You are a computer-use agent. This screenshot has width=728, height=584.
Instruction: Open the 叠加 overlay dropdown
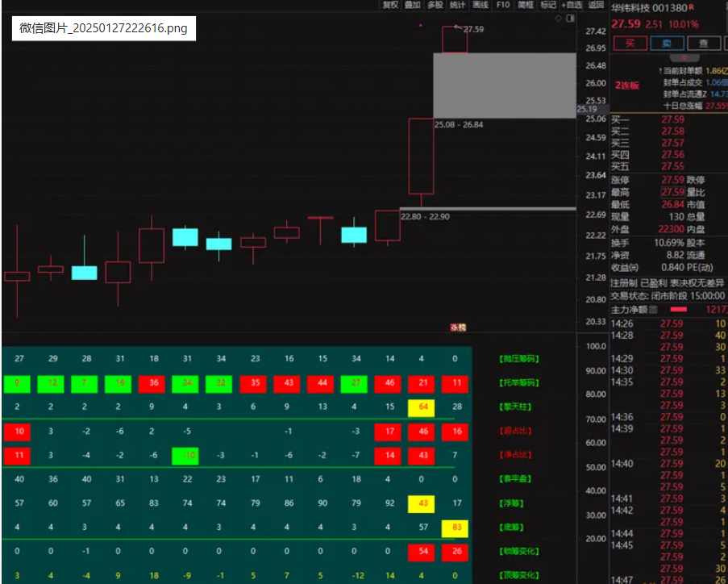(413, 5)
